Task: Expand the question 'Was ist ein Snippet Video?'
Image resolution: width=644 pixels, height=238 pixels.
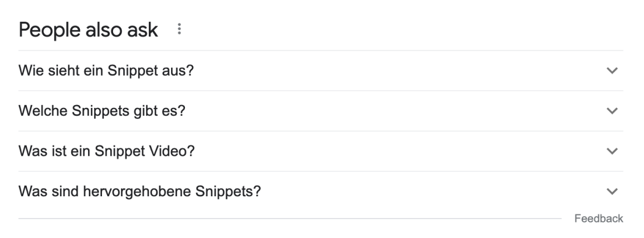Action: (x=106, y=151)
